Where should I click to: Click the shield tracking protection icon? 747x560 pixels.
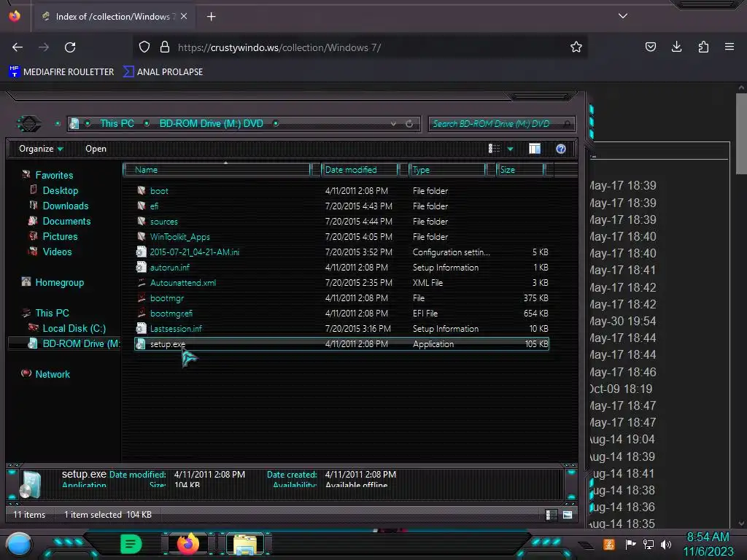(144, 47)
